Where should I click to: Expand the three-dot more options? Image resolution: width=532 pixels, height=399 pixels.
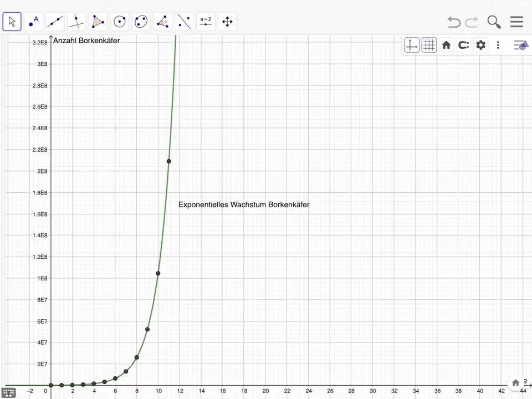(498, 45)
